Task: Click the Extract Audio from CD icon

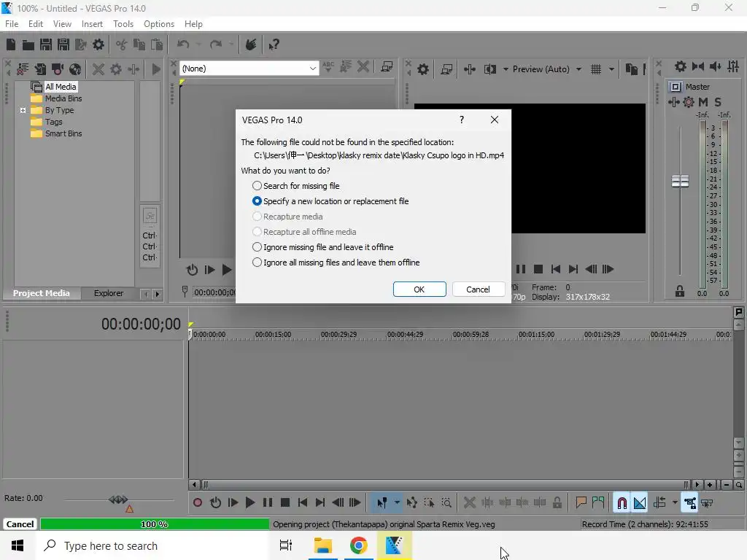Action: click(x=75, y=69)
